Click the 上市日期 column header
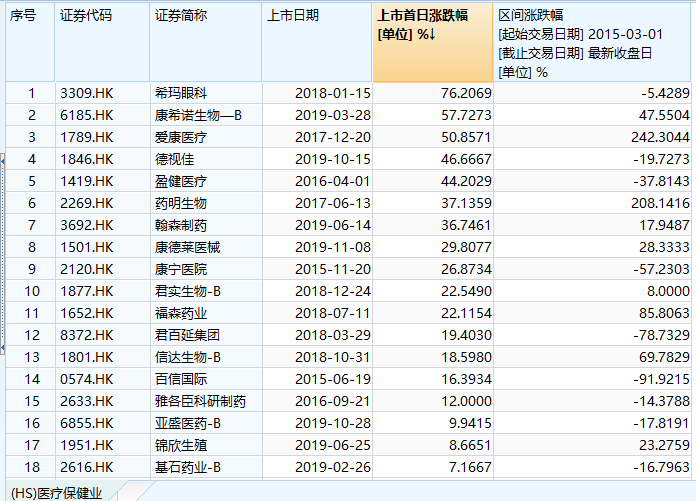Screen dimensions: 696x501 tap(317, 42)
